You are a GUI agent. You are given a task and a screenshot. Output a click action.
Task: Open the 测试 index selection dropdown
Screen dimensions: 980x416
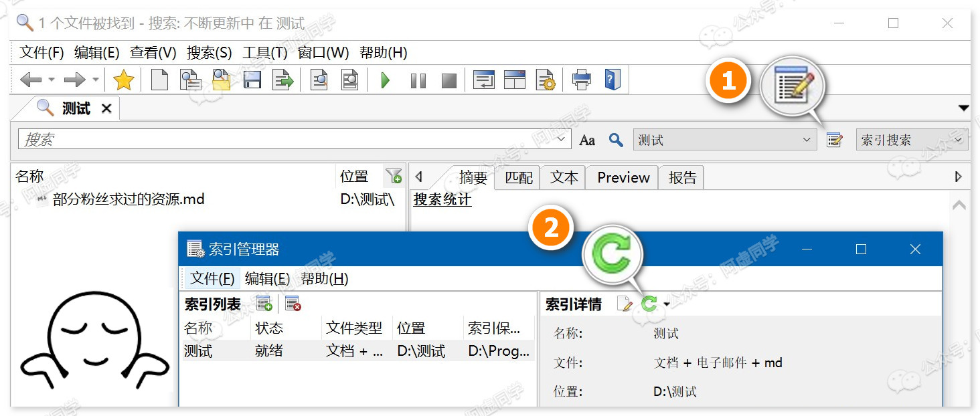(724, 140)
